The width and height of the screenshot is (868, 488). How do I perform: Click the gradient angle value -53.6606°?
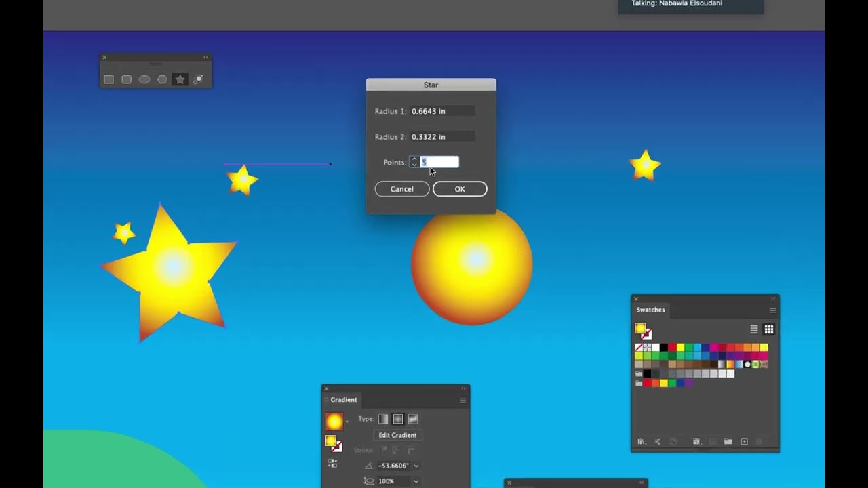(x=394, y=466)
